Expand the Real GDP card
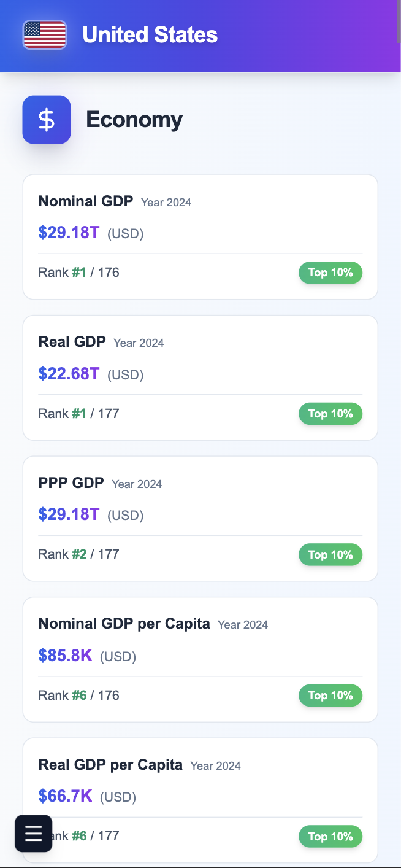This screenshot has width=401, height=868. (x=200, y=378)
